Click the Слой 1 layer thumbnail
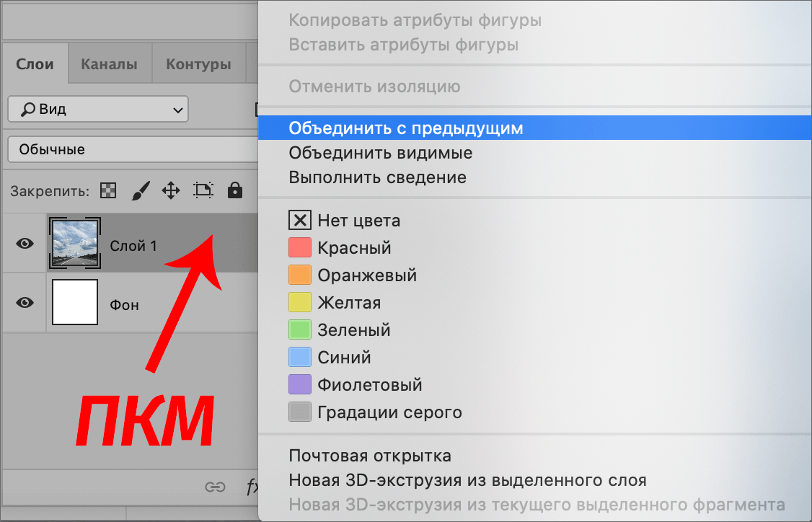The image size is (812, 522). point(74,244)
